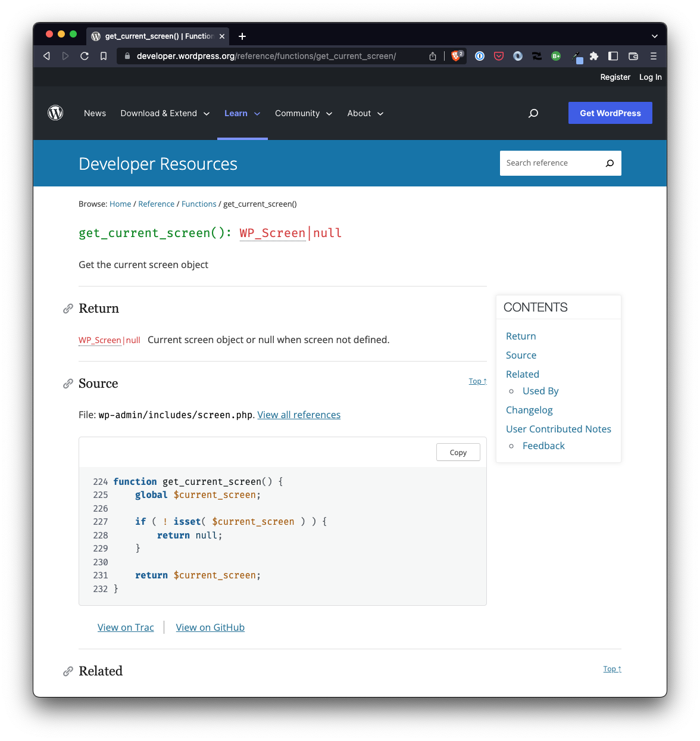
Task: Click the Brave Shields icon
Action: [457, 56]
